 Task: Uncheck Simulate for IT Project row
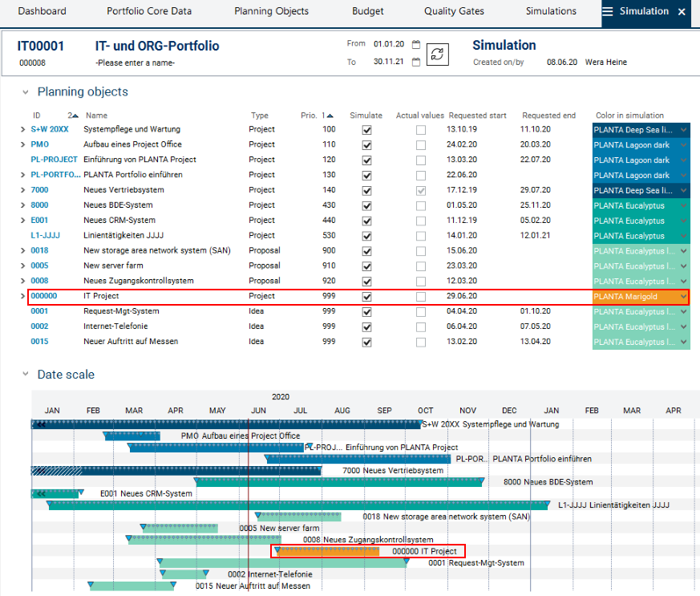pyautogui.click(x=366, y=296)
